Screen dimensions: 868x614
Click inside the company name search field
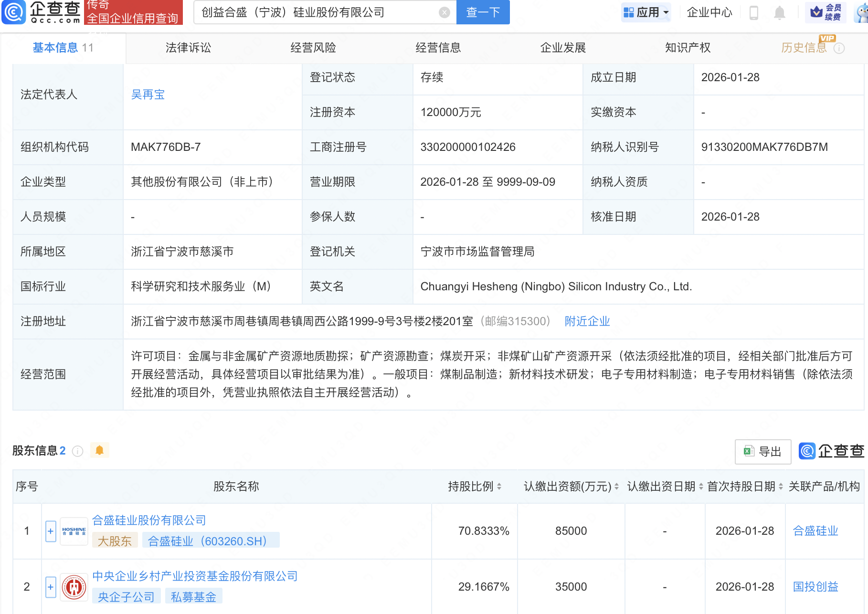310,12
